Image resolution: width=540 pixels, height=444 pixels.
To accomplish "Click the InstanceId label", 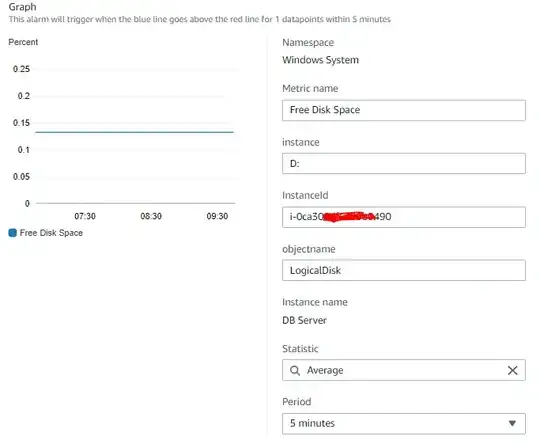I will point(305,195).
